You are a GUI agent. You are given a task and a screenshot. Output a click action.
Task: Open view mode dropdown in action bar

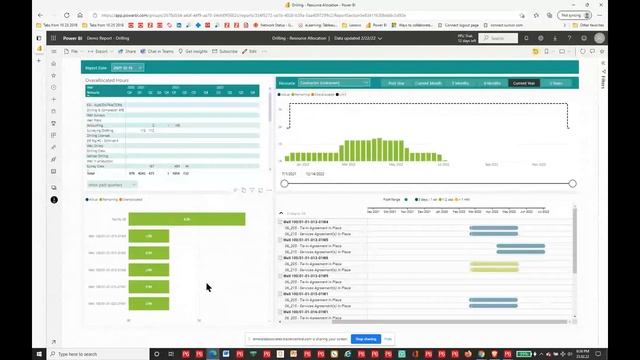coord(564,51)
